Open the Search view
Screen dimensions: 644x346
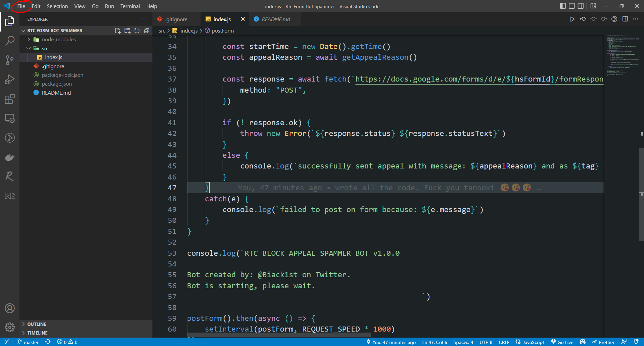tap(10, 40)
